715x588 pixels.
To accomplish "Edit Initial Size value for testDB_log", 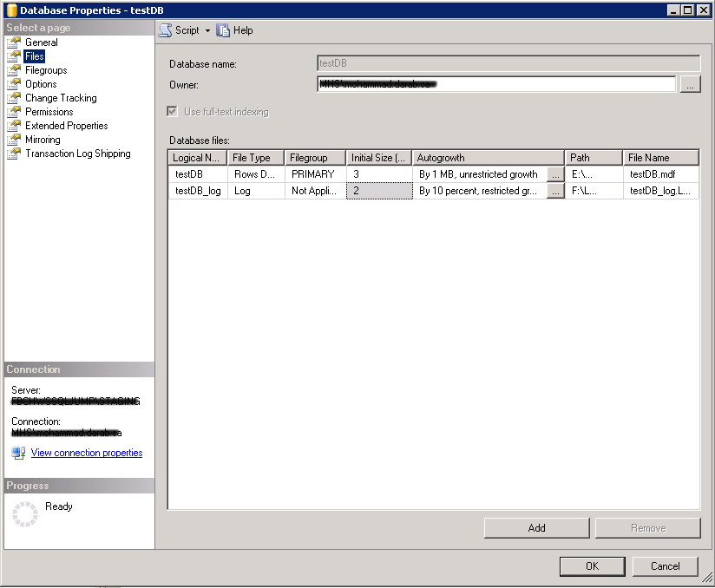I will point(379,190).
